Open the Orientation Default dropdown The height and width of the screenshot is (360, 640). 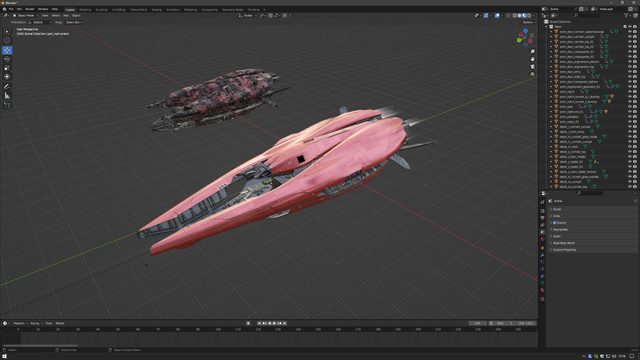(40, 22)
